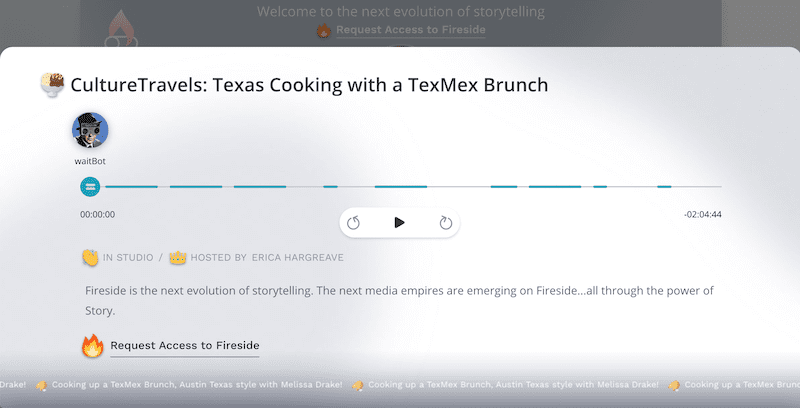Click the waitBot name label

(90, 161)
